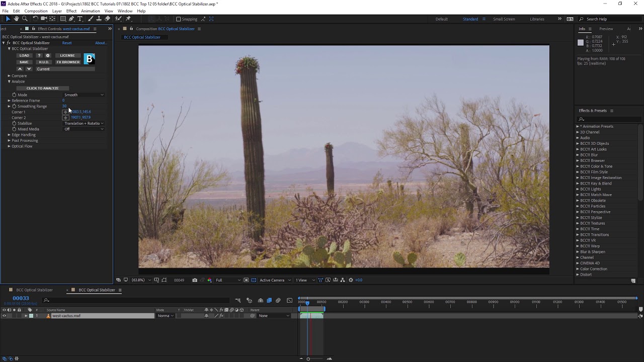Image resolution: width=644 pixels, height=362 pixels.
Task: Expand the Edge Handling section
Action: tap(9, 135)
